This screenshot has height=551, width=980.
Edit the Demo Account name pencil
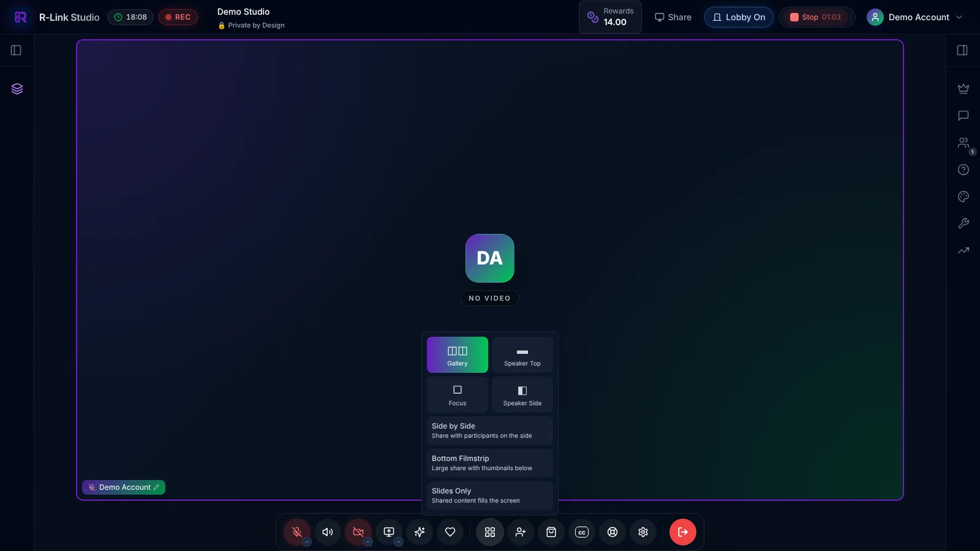pos(156,487)
